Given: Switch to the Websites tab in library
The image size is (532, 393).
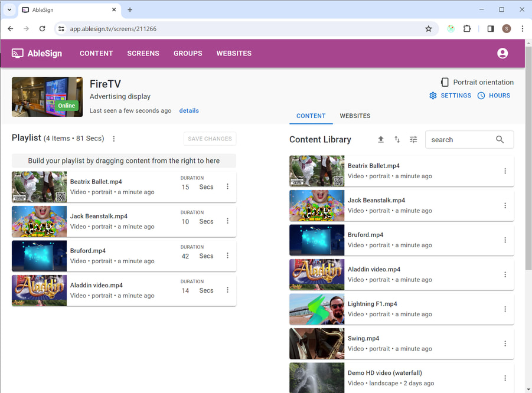Looking at the screenshot, I should click(x=355, y=116).
